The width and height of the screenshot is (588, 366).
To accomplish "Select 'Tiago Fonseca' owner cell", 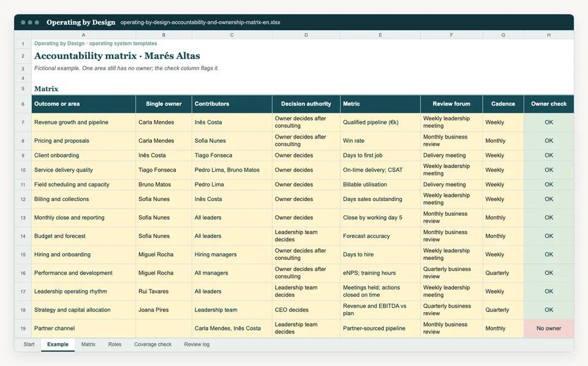I will pos(164,170).
